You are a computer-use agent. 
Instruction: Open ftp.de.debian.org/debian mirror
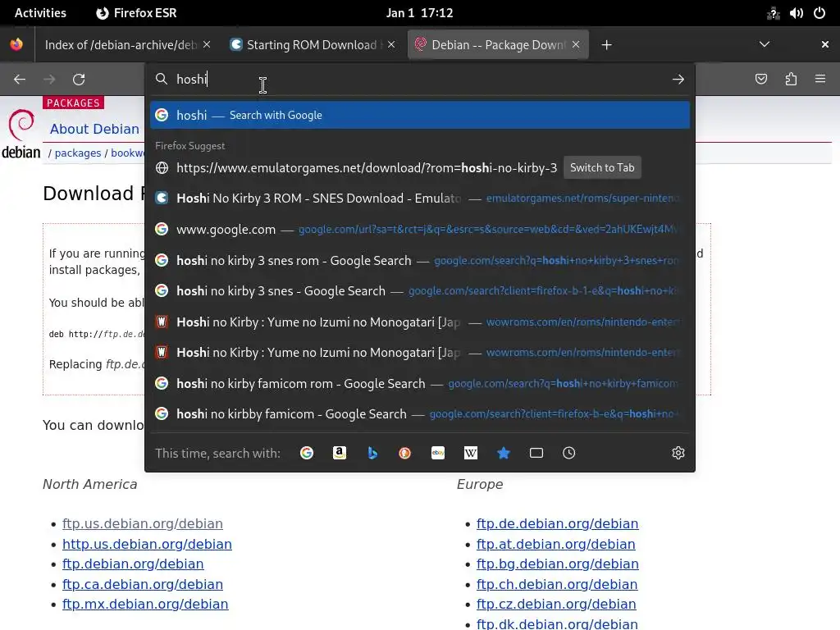click(557, 524)
